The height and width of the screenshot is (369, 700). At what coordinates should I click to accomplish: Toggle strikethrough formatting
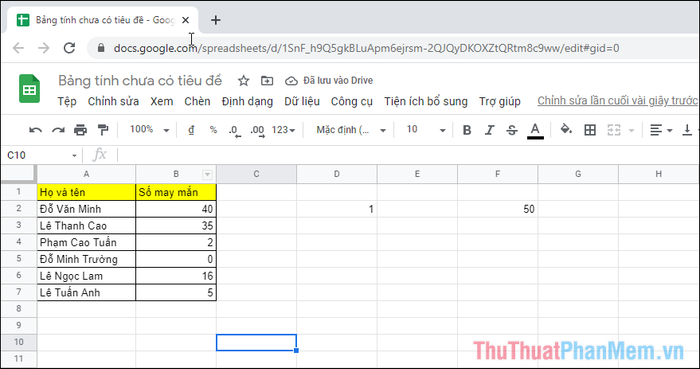[512, 130]
